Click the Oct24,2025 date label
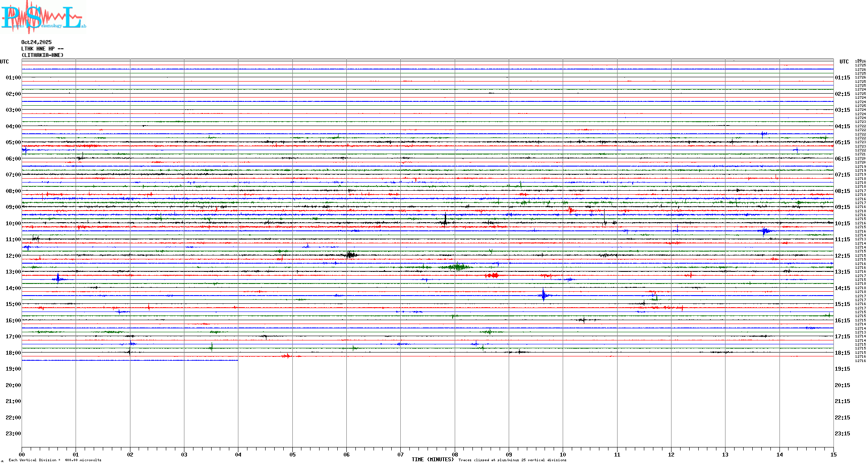Screen dimensions: 868x466 36,42
